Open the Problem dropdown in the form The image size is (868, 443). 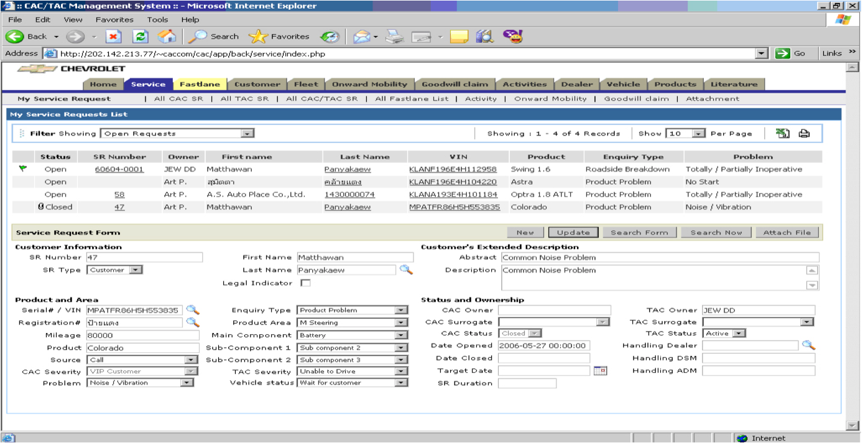141,383
